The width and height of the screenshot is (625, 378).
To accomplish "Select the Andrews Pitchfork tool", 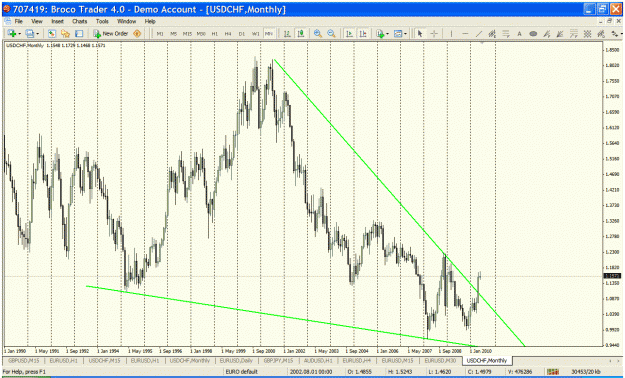I will (546, 34).
